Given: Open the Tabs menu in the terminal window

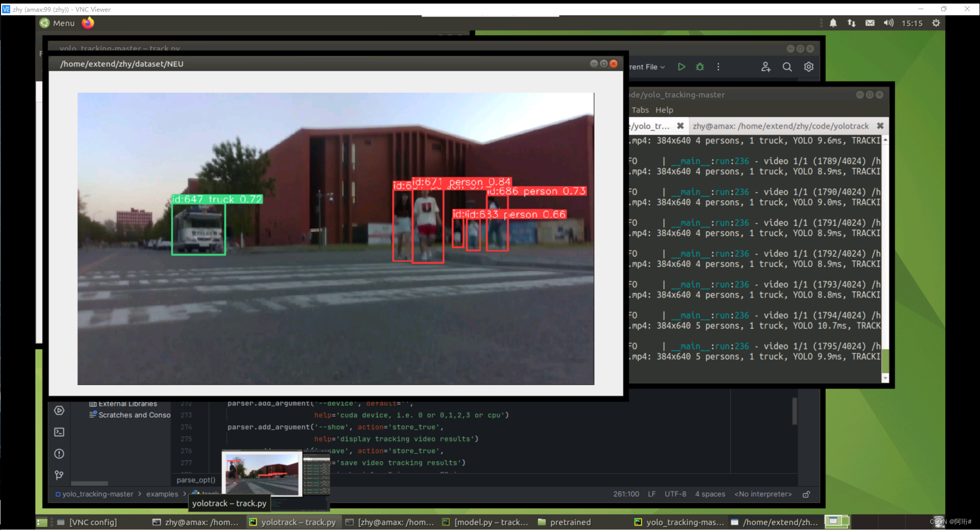Looking at the screenshot, I should 640,110.
